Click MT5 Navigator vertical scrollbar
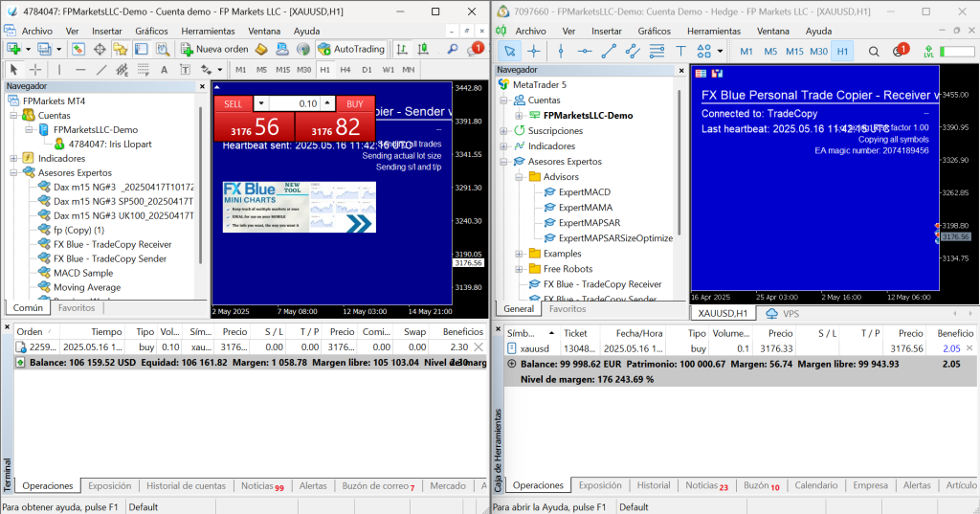 (x=679, y=163)
